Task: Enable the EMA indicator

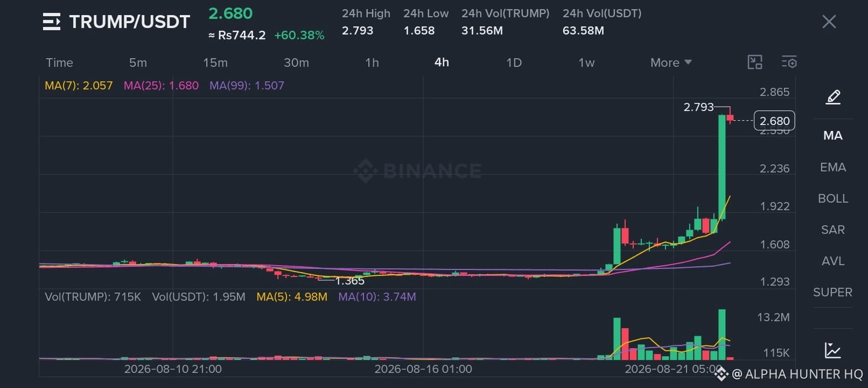Action: tap(833, 167)
